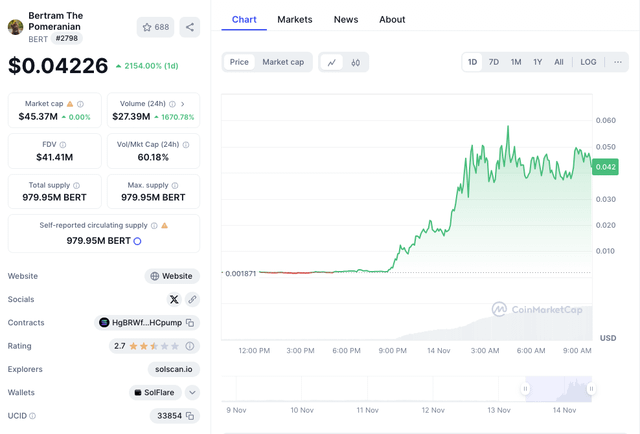Copy the HgBRWf...HCpump contract address

click(190, 323)
